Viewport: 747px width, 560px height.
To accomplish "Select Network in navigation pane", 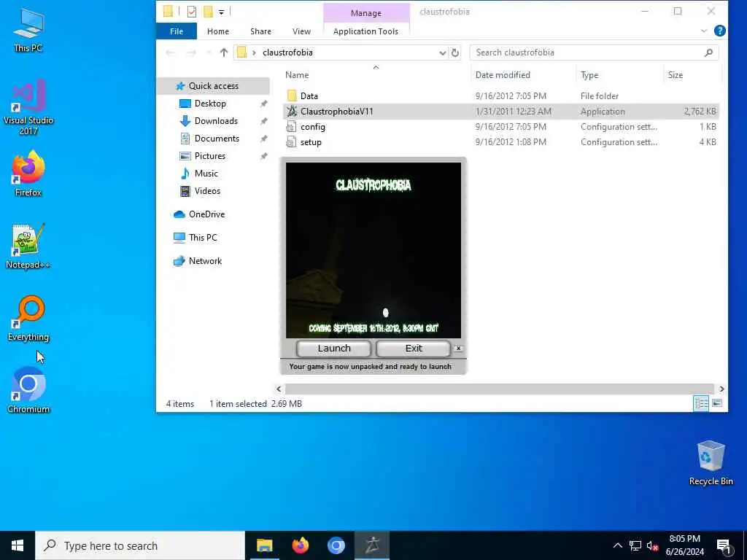I will pyautogui.click(x=205, y=261).
